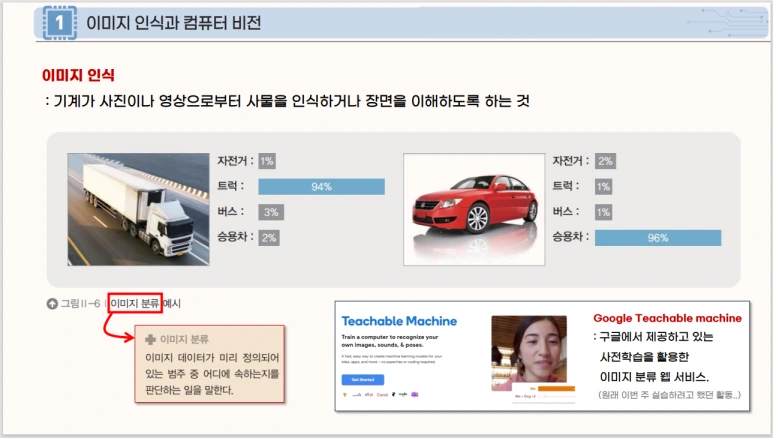The height and width of the screenshot is (438, 773).
Task: Select the red heading Google Teachable machine
Action: click(668, 318)
